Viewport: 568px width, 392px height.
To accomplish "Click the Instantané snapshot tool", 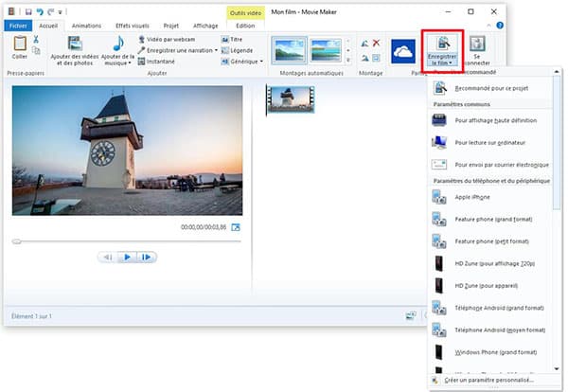I will pyautogui.click(x=156, y=62).
